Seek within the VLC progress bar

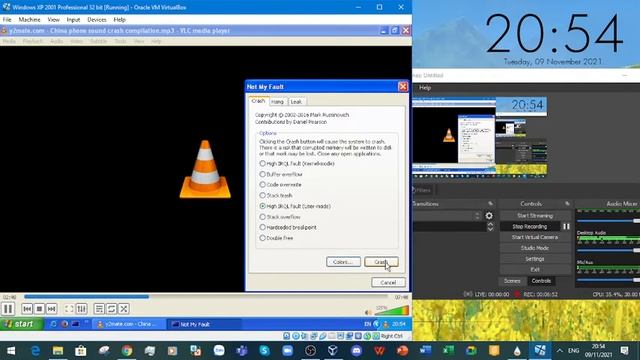(x=207, y=297)
